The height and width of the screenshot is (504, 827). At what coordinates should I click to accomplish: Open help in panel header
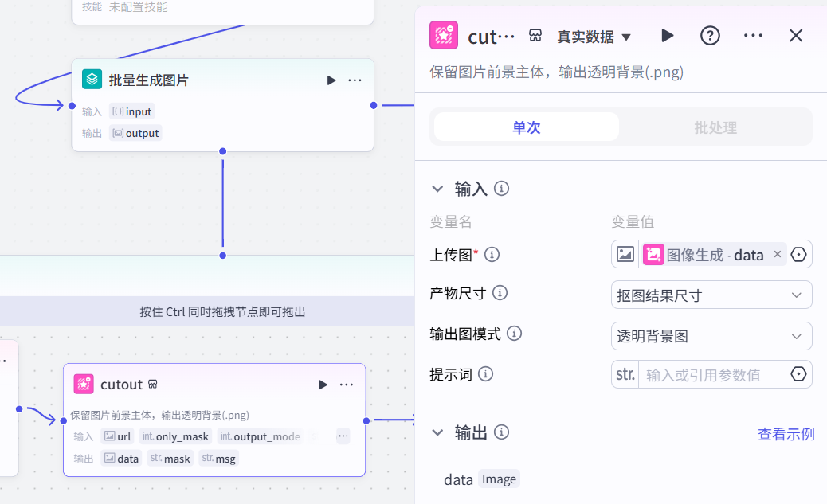pos(710,36)
